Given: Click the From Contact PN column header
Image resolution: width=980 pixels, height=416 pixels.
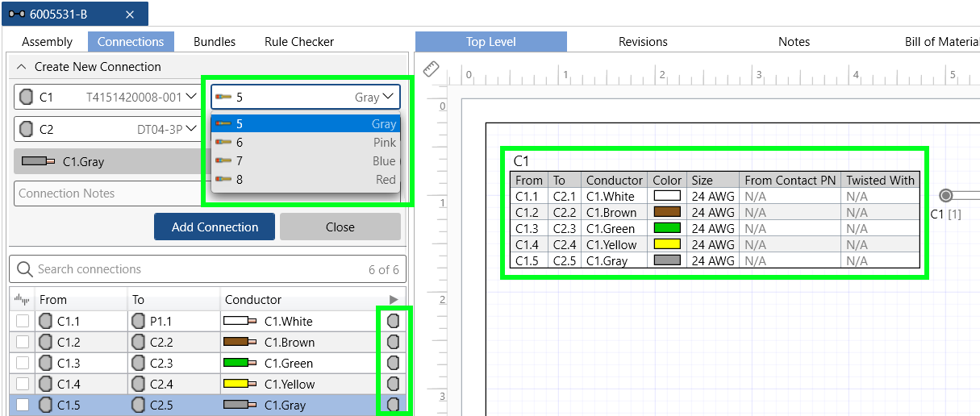Looking at the screenshot, I should pos(790,181).
